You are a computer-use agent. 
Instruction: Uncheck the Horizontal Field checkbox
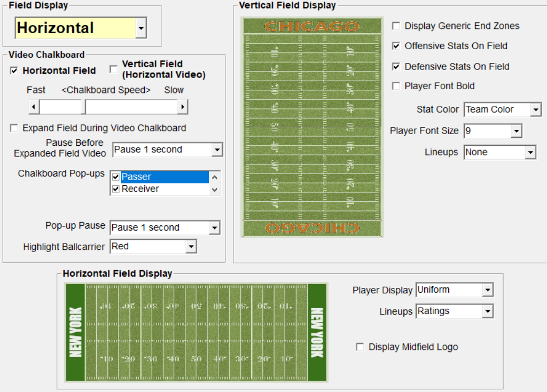(14, 70)
